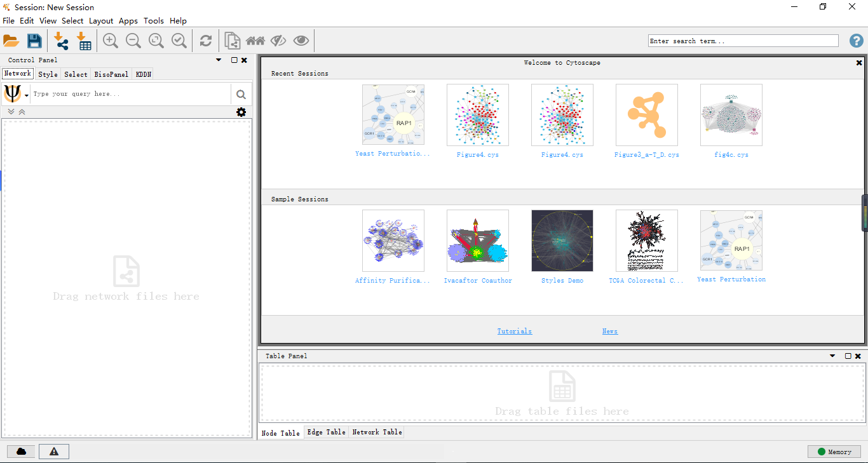Click the cloud icon in status bar
The height and width of the screenshot is (463, 868).
click(22, 452)
